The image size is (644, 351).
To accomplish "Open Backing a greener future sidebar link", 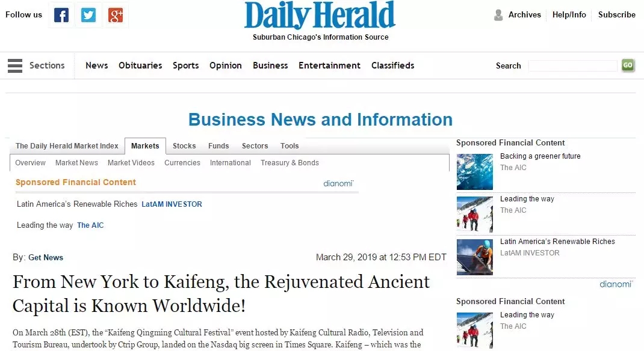I will 540,156.
